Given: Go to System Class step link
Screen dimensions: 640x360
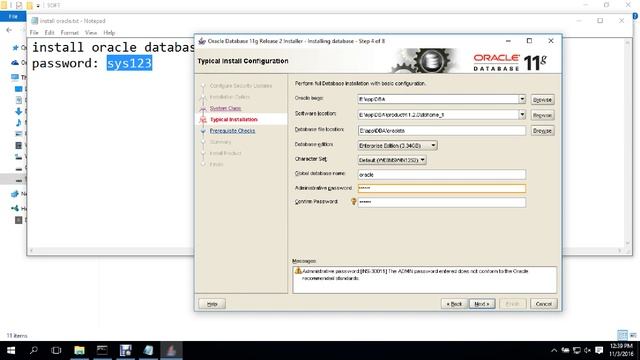Looking at the screenshot, I should 225,108.
